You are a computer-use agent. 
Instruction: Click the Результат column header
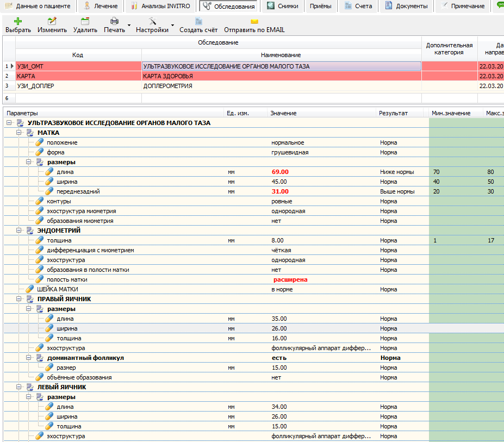click(399, 113)
